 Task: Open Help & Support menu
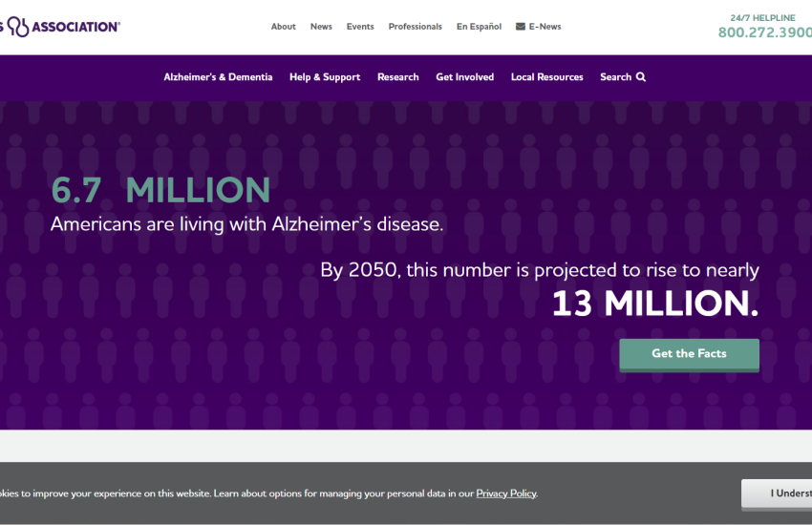point(325,77)
